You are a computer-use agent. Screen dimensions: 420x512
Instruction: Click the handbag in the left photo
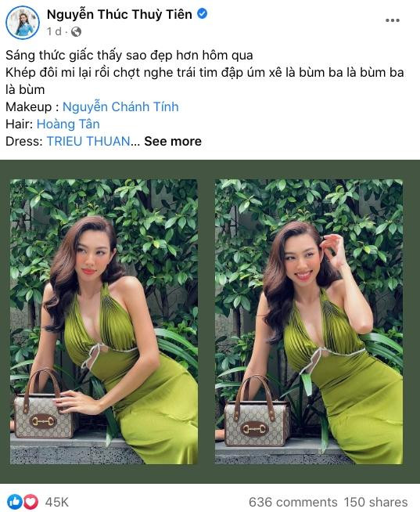pos(43,404)
